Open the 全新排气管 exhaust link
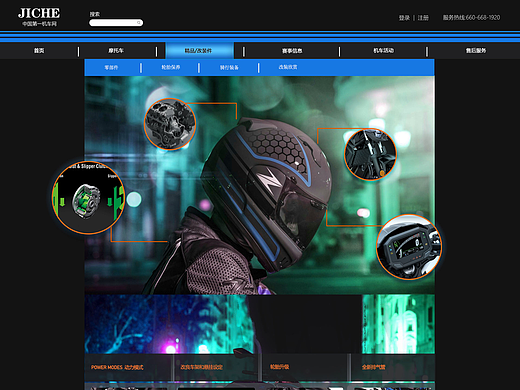The image size is (520, 390). tap(374, 367)
